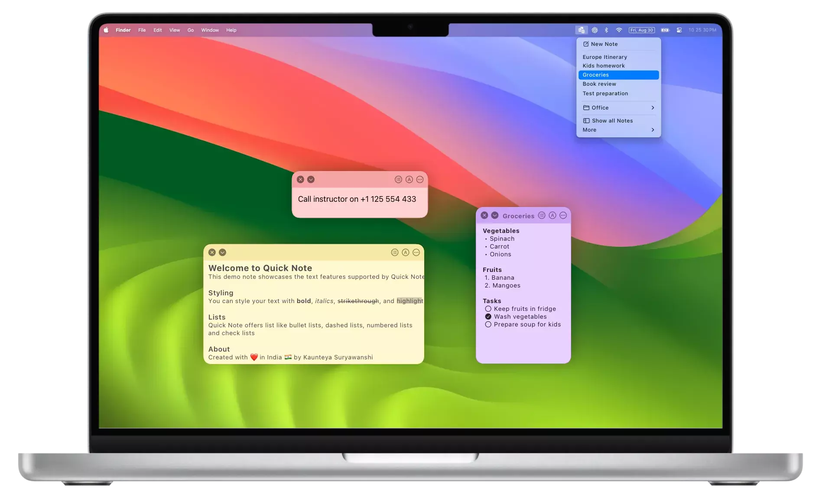Click the list format icon on the pink note

pyautogui.click(x=398, y=179)
